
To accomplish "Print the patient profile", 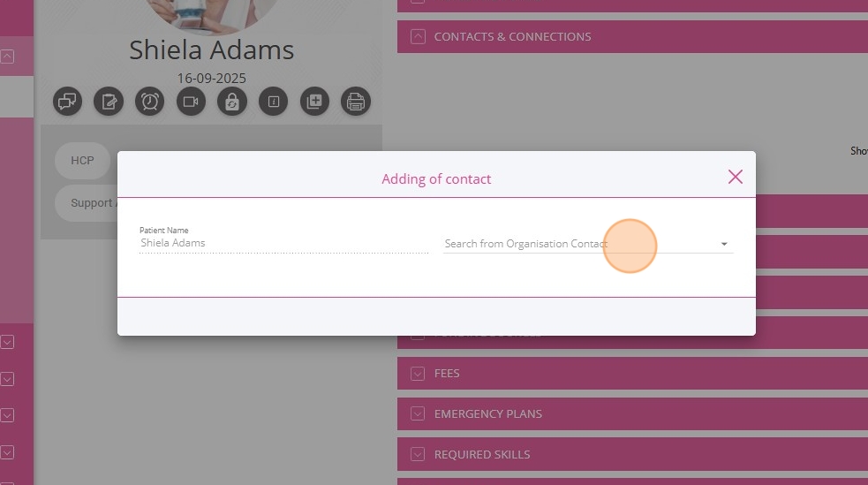I will (355, 102).
